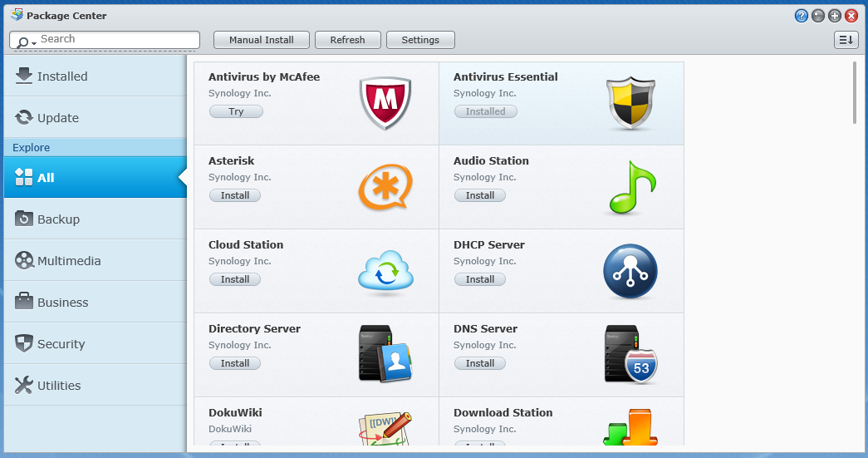Install DNS Server

(x=480, y=363)
